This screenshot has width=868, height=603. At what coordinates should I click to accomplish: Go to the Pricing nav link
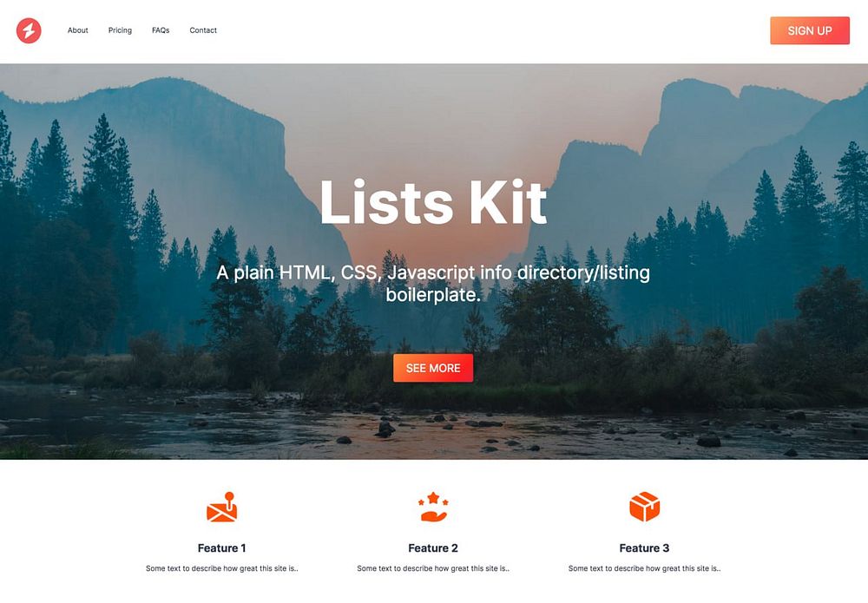coord(120,30)
